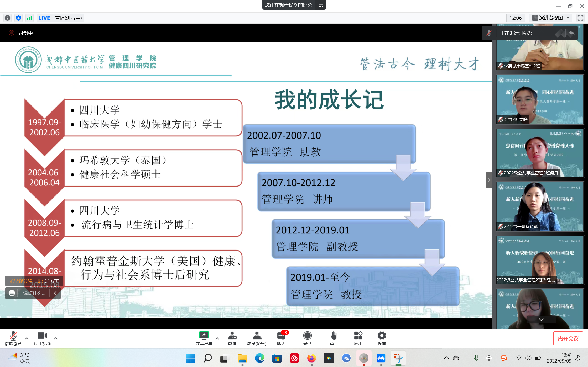Click the muted mic icon in speaker bar

(489, 33)
